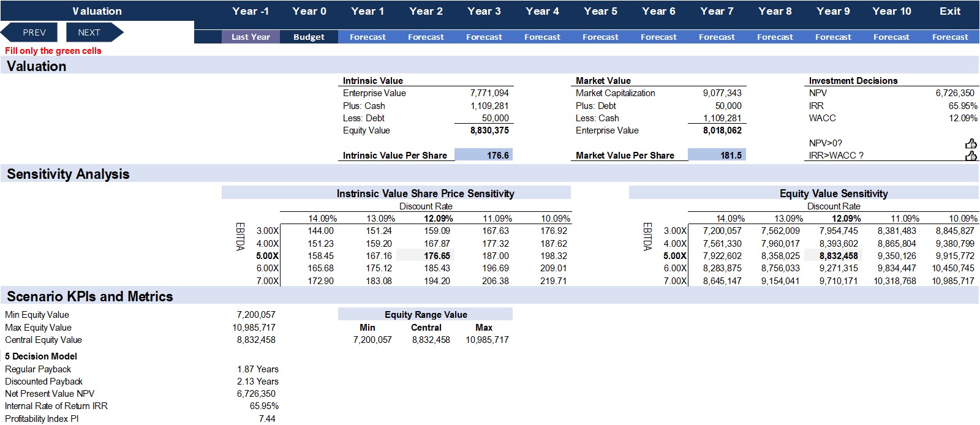
Task: Select the Year -1 column header
Action: [x=251, y=11]
